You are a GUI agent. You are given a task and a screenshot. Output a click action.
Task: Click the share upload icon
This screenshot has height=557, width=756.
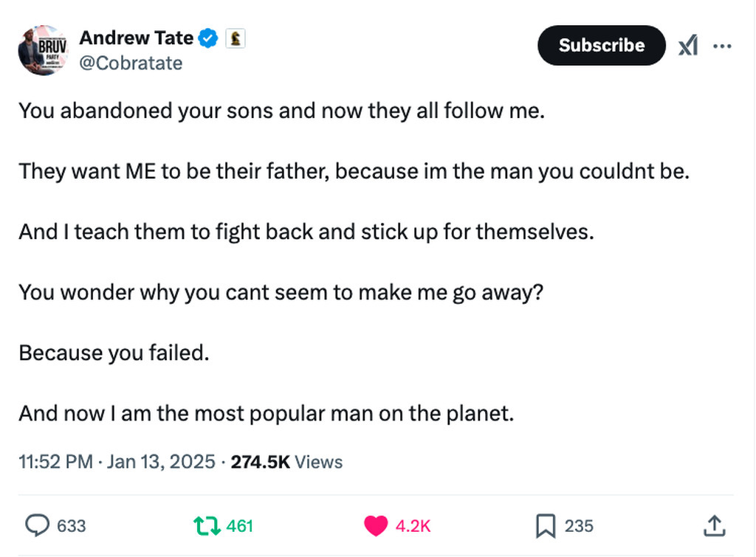click(713, 525)
